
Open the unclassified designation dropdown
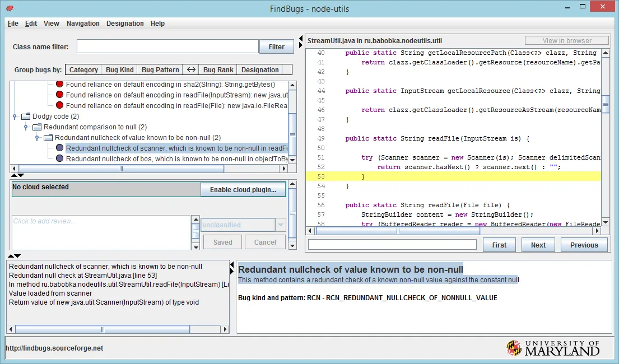[281, 225]
